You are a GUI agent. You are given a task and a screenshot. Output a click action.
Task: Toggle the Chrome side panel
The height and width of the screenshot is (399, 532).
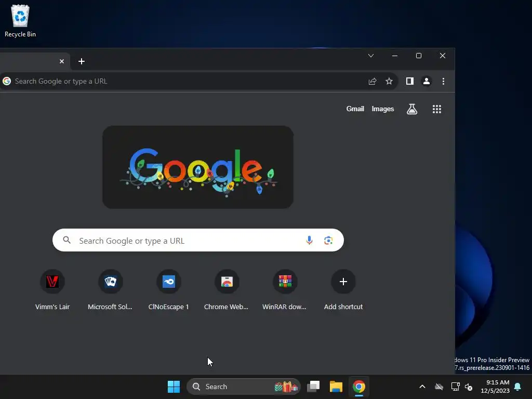(410, 81)
